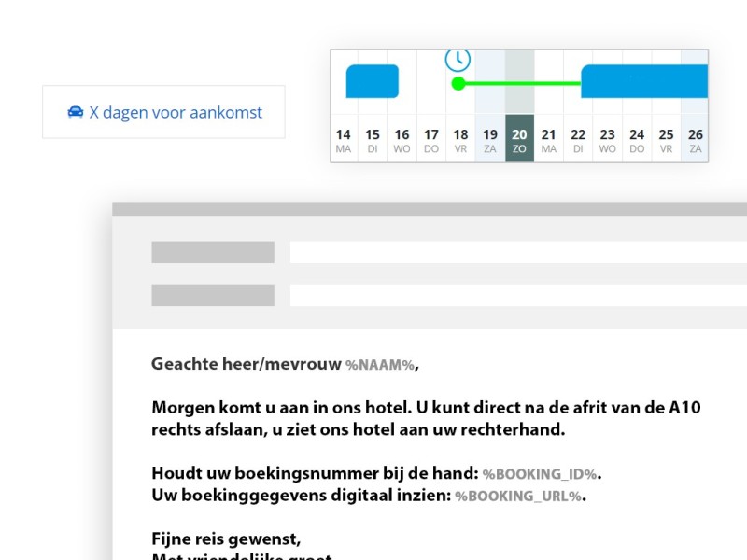Select the long blue booking block starting date 22

click(644, 81)
